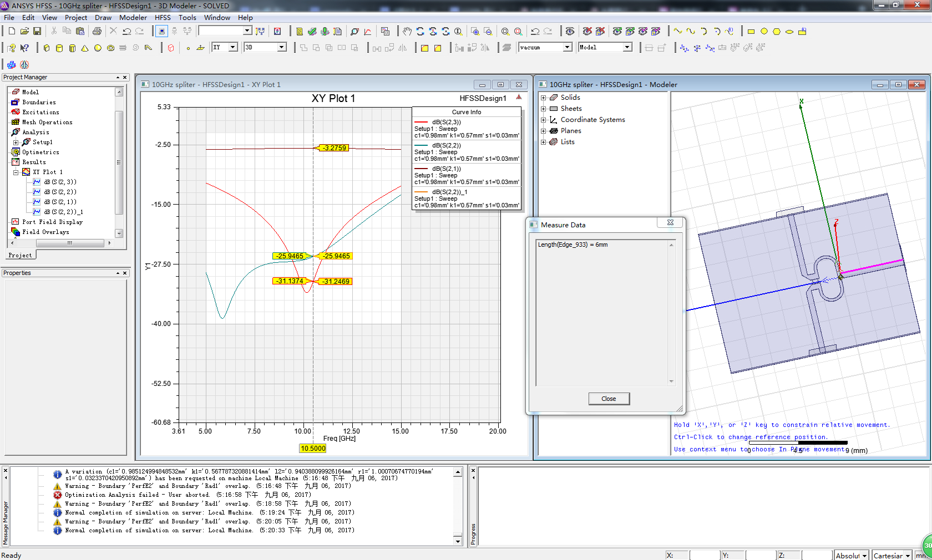The image size is (932, 560).
Task: Run the green checkmark Validate icon
Action: (x=312, y=32)
